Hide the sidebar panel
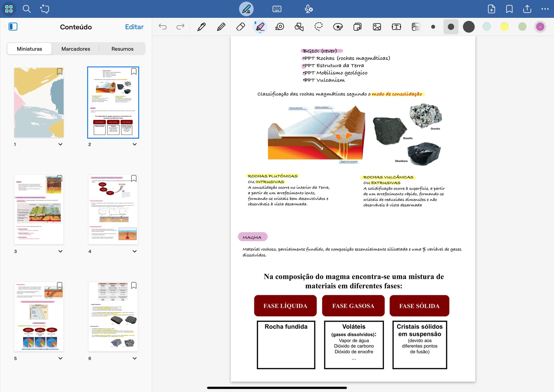The image size is (554, 392). (x=13, y=27)
